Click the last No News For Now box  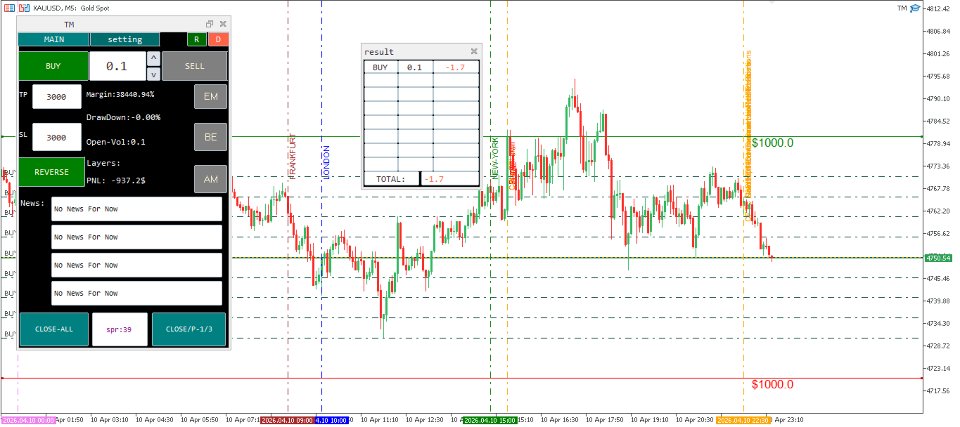[x=137, y=293]
